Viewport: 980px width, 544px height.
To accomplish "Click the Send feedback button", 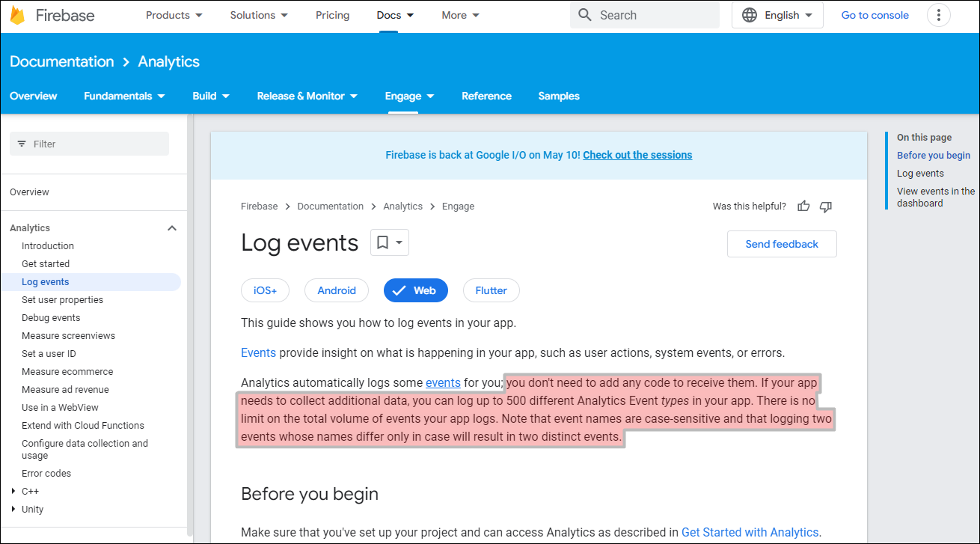I will click(782, 244).
